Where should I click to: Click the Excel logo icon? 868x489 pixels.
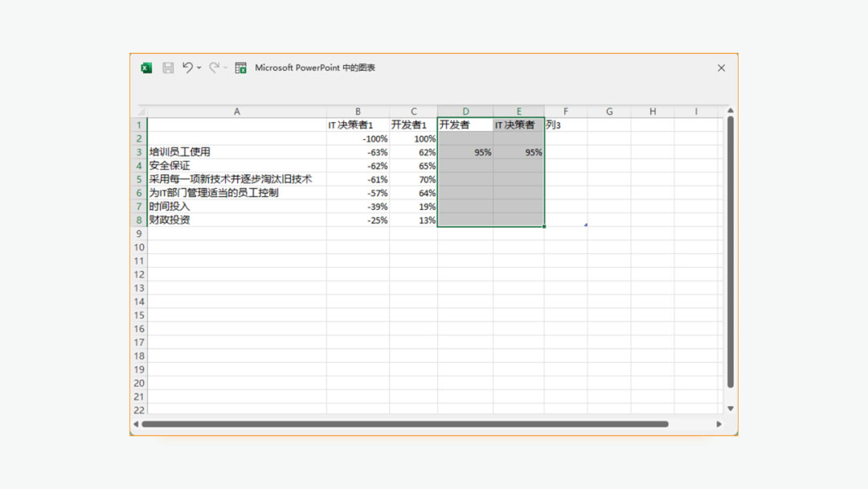146,68
